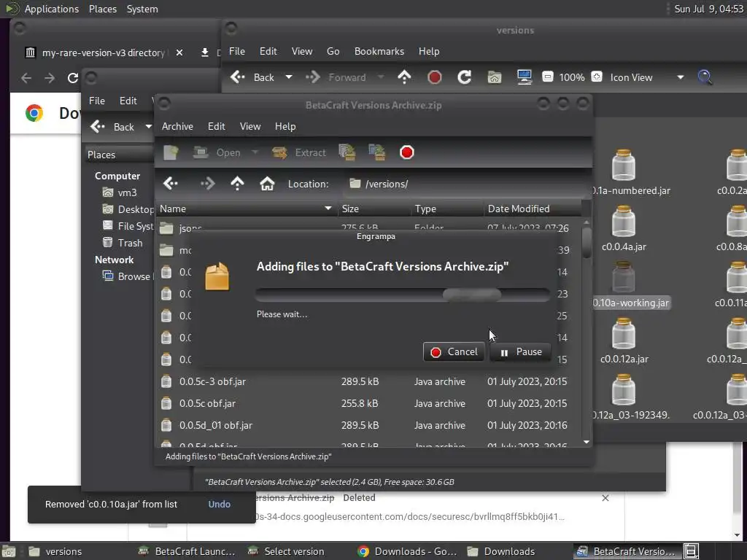The height and width of the screenshot is (560, 747).
Task: Go forward in Engrampa location bar
Action: tap(207, 183)
